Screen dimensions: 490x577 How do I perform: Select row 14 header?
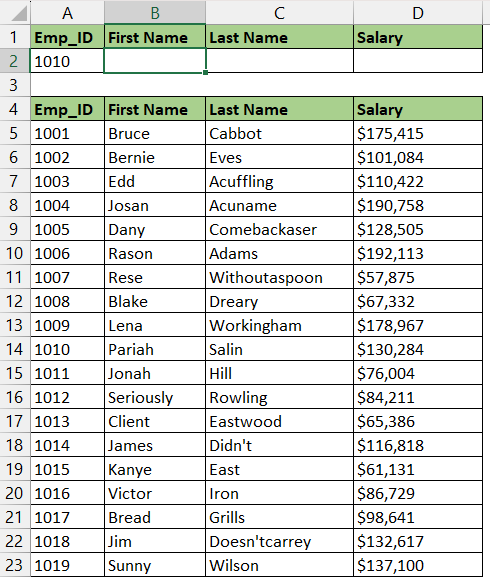(15, 349)
